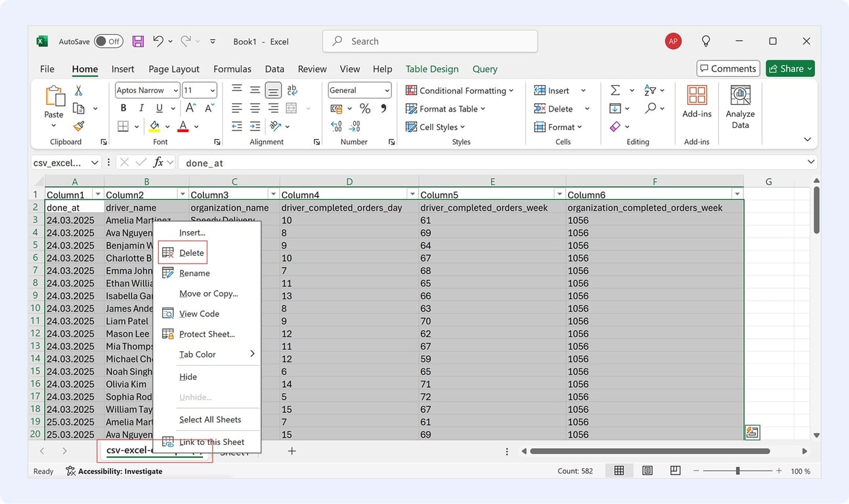Open Column4 filter dropdown arrow
Viewport: 849px width, 504px height.
click(412, 194)
